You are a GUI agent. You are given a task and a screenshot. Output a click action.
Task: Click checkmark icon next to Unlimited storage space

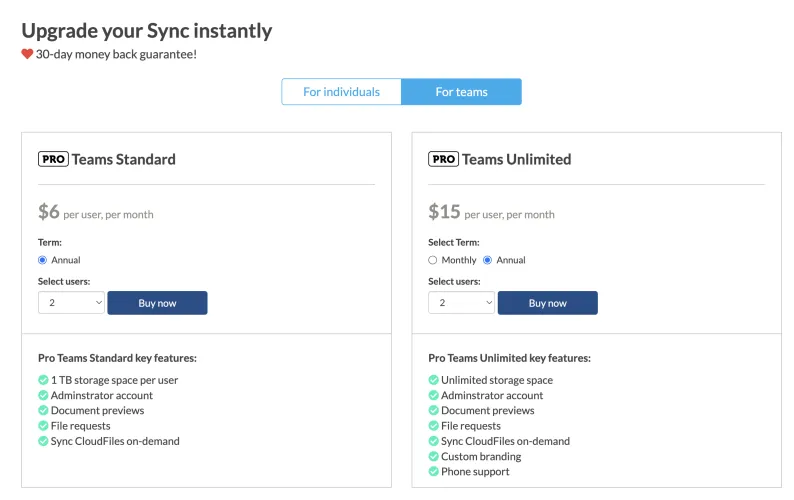pyautogui.click(x=433, y=380)
